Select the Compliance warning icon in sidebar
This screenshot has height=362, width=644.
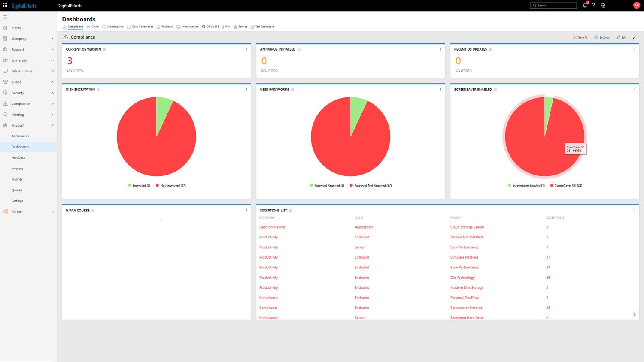pyautogui.click(x=5, y=103)
